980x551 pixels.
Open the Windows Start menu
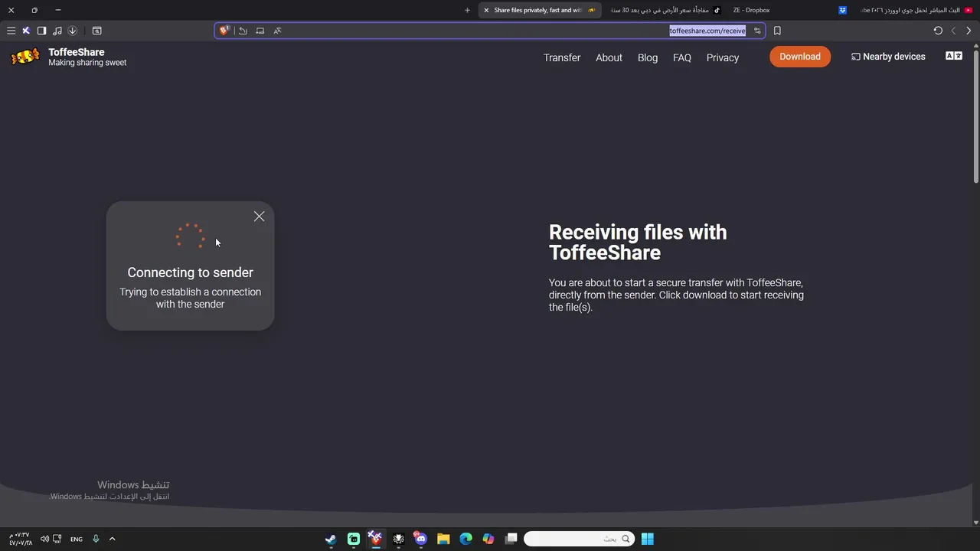pos(648,539)
